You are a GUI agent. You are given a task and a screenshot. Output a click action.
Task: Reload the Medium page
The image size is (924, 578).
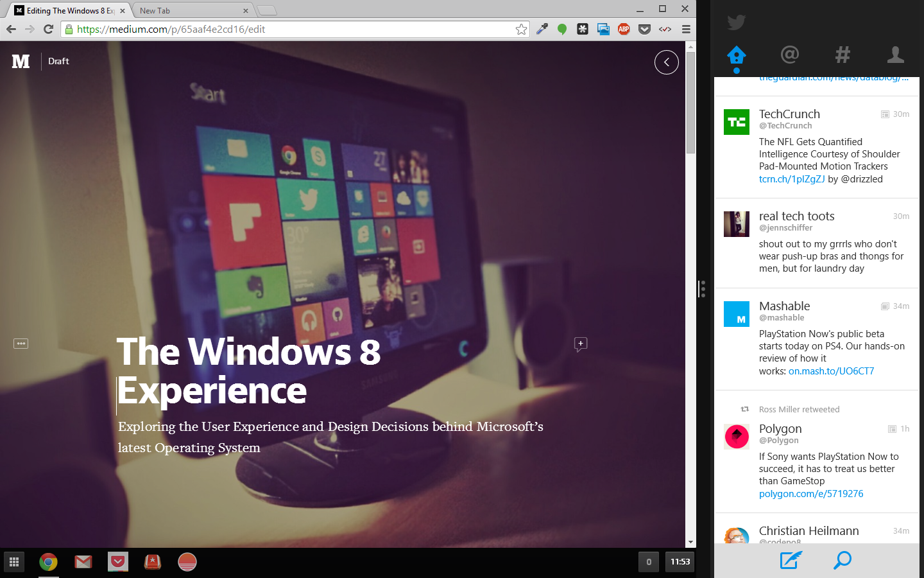[48, 29]
